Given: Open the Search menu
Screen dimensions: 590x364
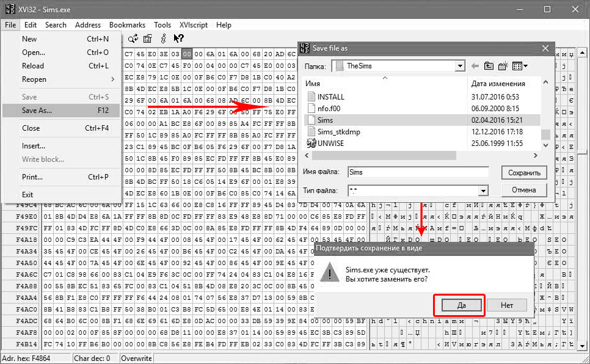Looking at the screenshot, I should [x=56, y=25].
